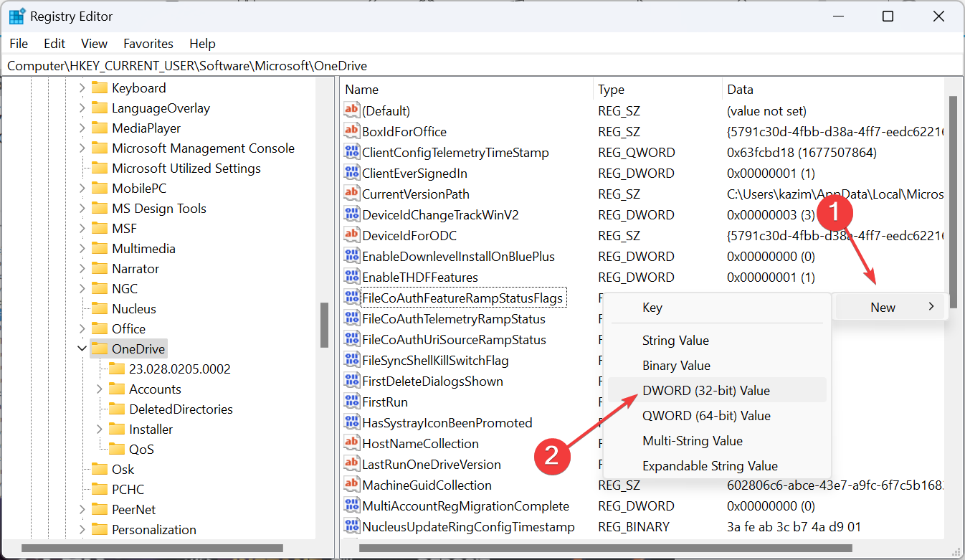Expand the LanguageOverlay key
Screen dimensions: 965x560
click(82, 108)
